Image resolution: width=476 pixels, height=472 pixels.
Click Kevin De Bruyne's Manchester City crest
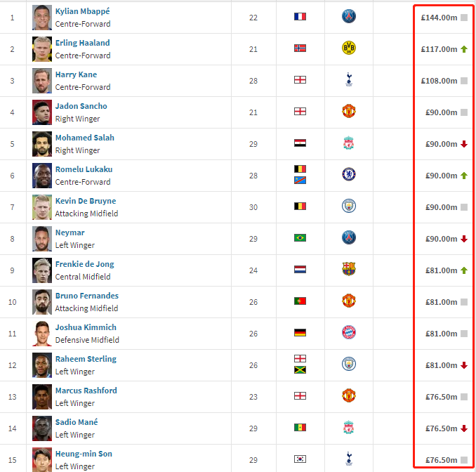(x=348, y=206)
